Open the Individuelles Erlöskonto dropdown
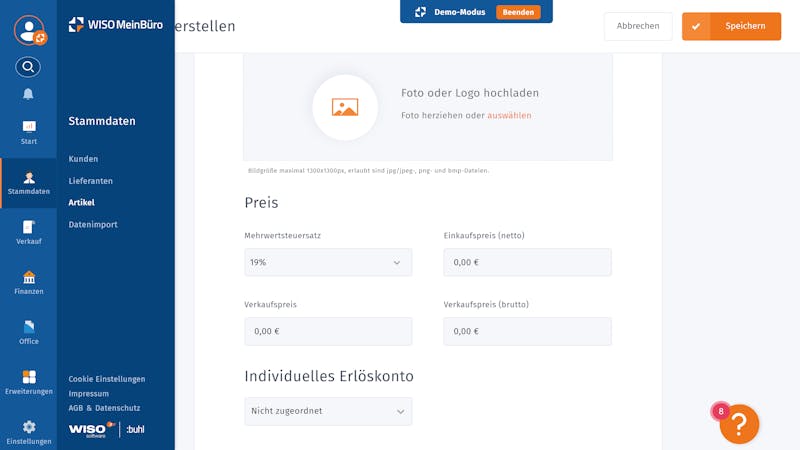The height and width of the screenshot is (450, 800). point(328,411)
